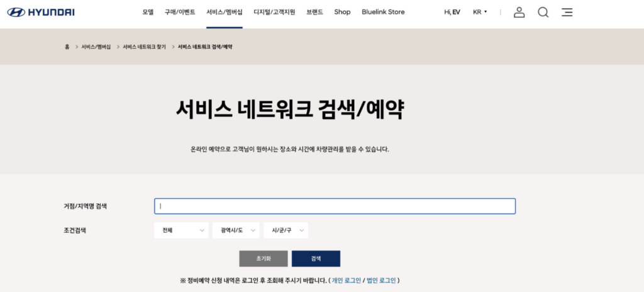Screen dimensions: 644x292
Task: Open the 브랜드 menu
Action: [x=314, y=13]
